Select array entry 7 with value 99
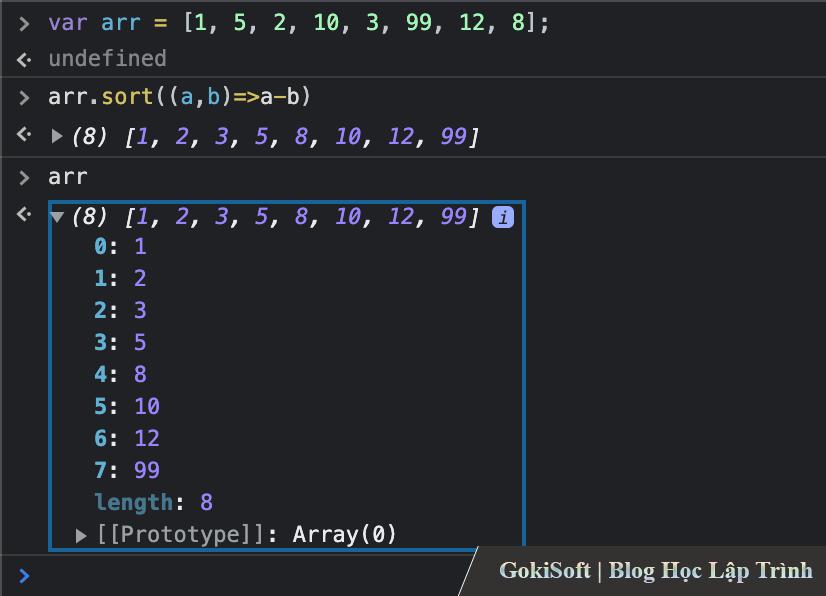This screenshot has width=826, height=596. 127,470
